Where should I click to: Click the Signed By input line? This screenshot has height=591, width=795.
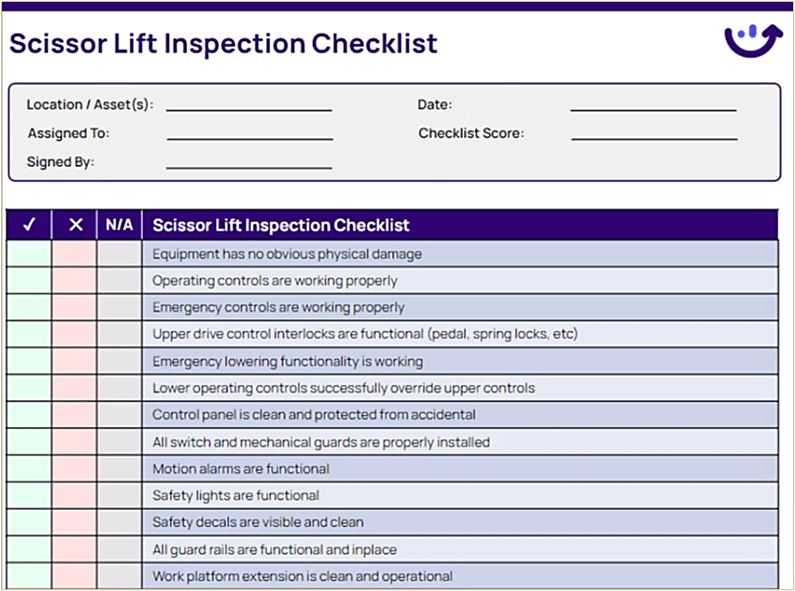point(249,163)
